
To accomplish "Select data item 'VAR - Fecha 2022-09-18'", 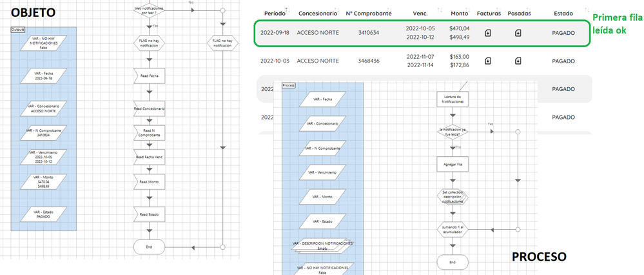I will click(x=44, y=76).
